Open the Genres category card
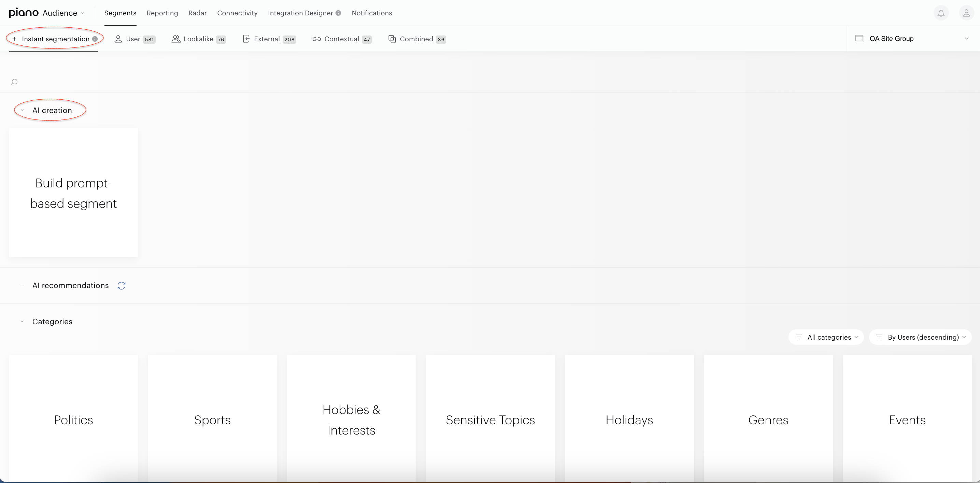Viewport: 980px width, 483px height. click(x=768, y=418)
